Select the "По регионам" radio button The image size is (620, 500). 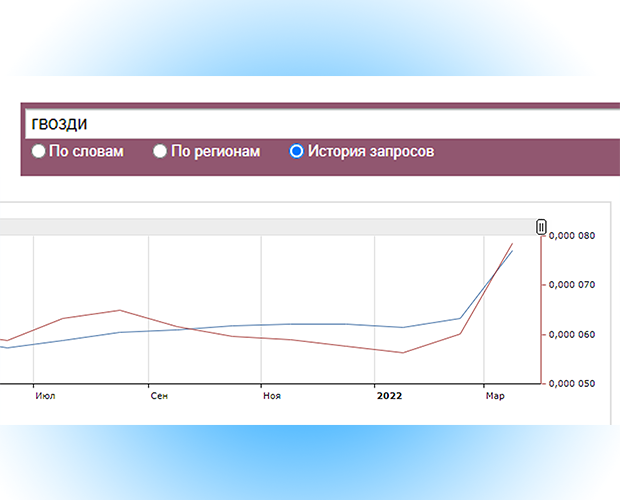[160, 152]
